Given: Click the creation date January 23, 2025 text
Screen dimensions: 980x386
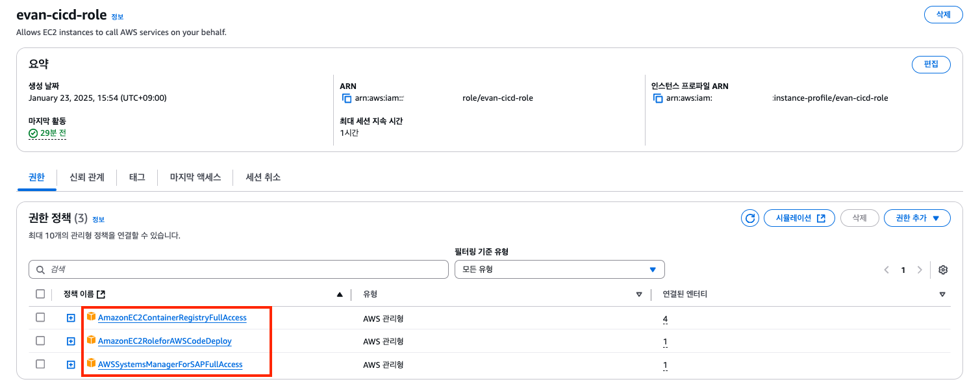Looking at the screenshot, I should tap(97, 98).
